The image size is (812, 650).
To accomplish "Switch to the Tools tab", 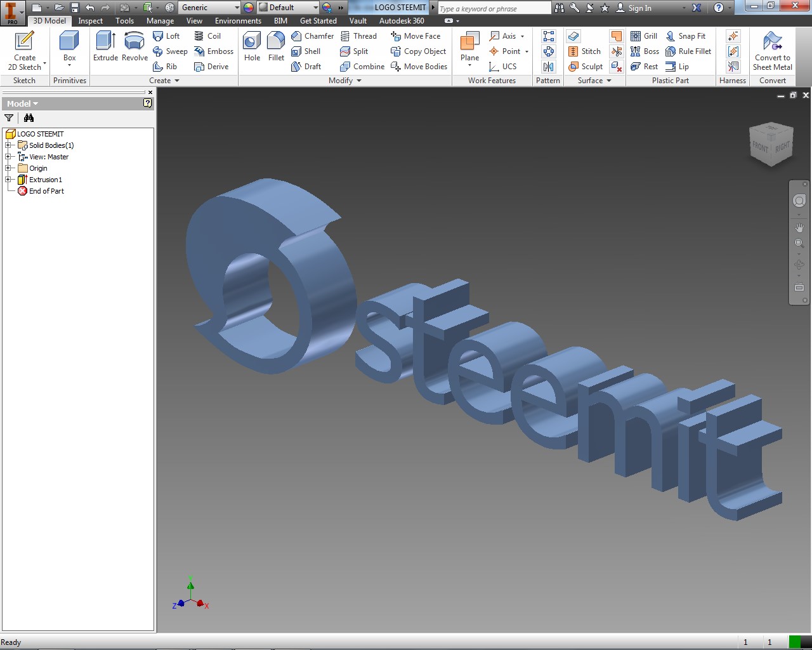I will (x=124, y=21).
